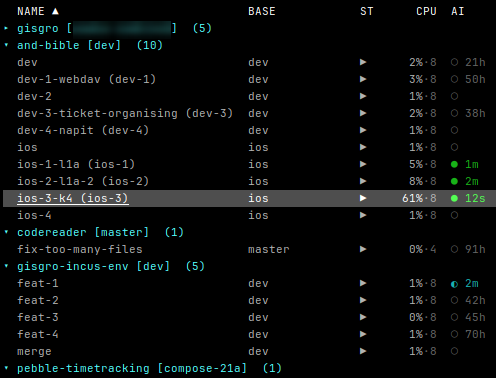Select the dev-4-napit (dev-4) row
The height and width of the screenshot is (378, 496).
(249, 130)
